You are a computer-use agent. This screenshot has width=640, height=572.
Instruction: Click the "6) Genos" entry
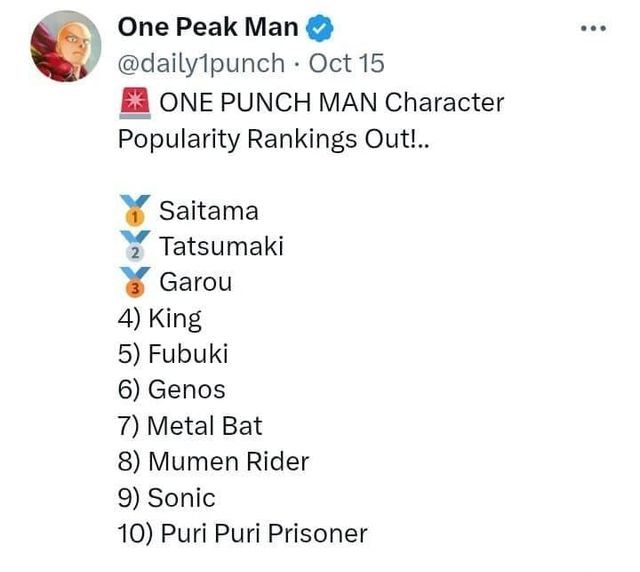pyautogui.click(x=172, y=390)
